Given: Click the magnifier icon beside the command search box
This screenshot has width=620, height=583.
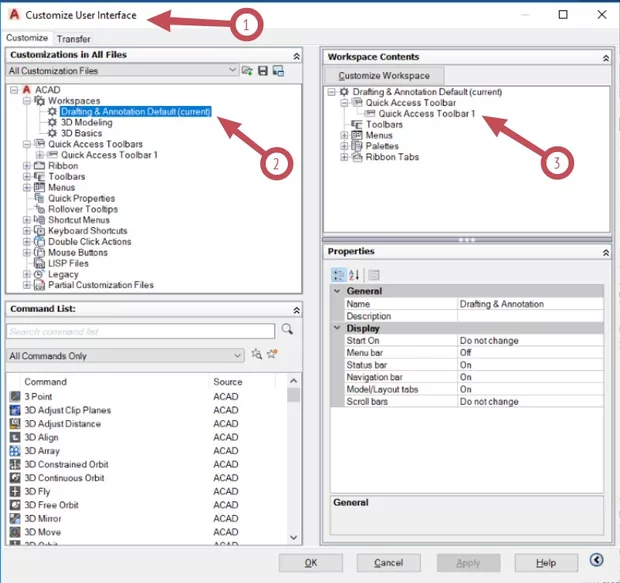Looking at the screenshot, I should [x=287, y=330].
